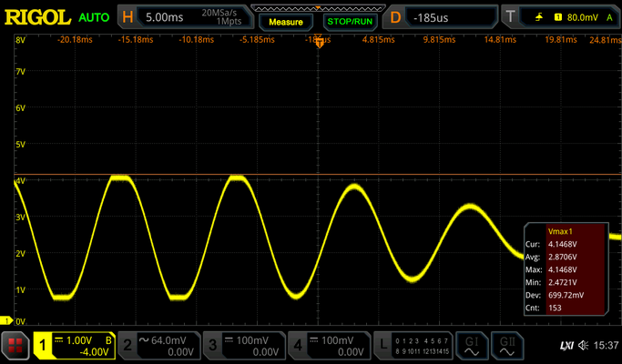Click the 15:37 clock display
Image resolution: width=622 pixels, height=364 pixels.
[x=606, y=346]
